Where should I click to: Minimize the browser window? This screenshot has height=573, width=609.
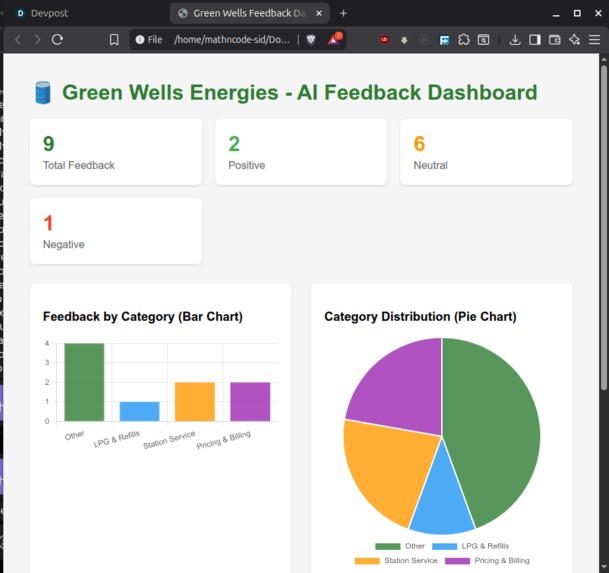pyautogui.click(x=556, y=14)
